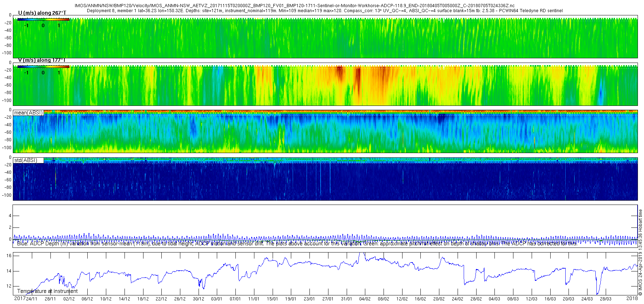Click the '19/01' date tick label

(x=291, y=299)
